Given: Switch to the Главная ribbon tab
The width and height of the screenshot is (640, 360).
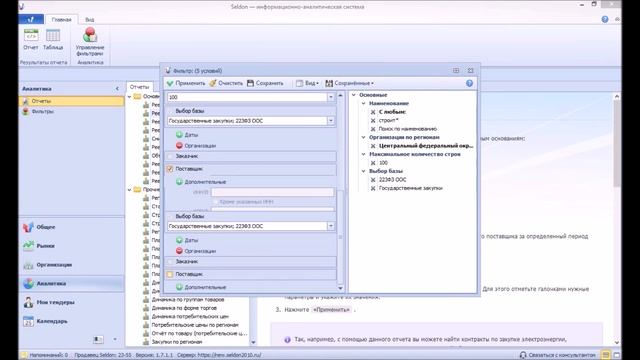Looking at the screenshot, I should coord(62,20).
